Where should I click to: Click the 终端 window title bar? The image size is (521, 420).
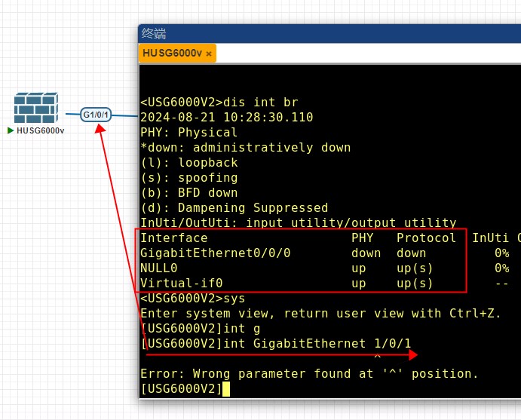click(329, 34)
